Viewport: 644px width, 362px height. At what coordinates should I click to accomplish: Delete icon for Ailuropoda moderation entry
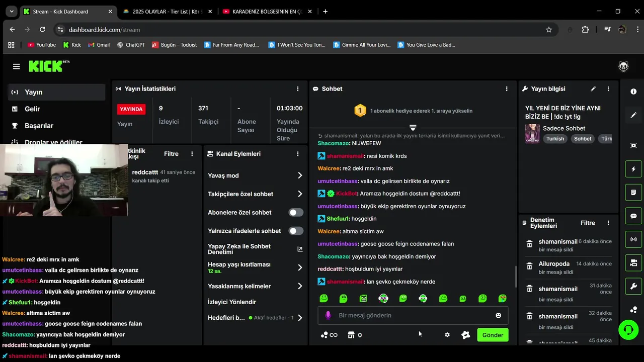[529, 266]
